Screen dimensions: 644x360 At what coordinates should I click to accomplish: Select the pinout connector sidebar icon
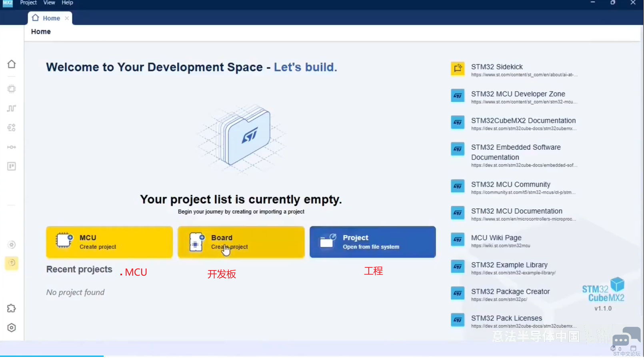pyautogui.click(x=12, y=147)
